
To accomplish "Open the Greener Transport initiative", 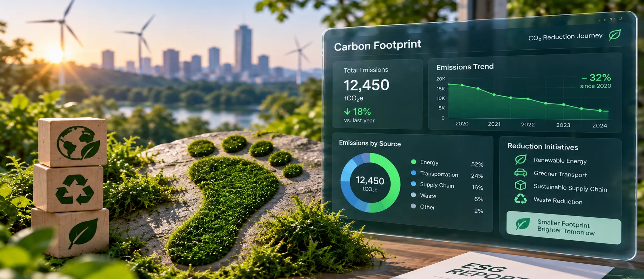I will point(551,174).
